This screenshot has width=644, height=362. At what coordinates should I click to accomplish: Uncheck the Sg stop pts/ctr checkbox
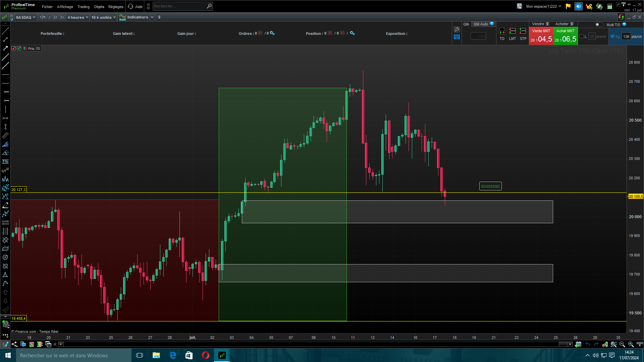point(612,37)
